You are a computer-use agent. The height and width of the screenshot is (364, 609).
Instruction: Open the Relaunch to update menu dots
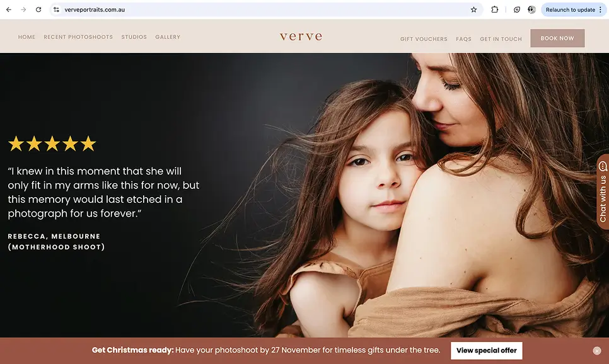(600, 9)
